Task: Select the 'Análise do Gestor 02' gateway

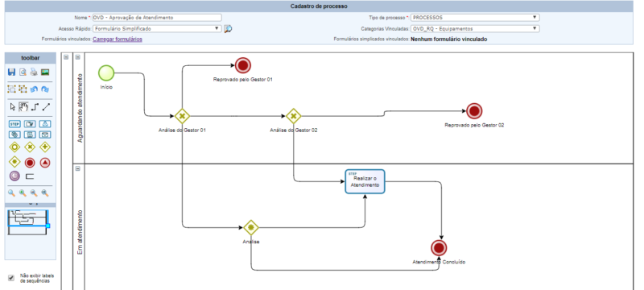Action: click(293, 116)
